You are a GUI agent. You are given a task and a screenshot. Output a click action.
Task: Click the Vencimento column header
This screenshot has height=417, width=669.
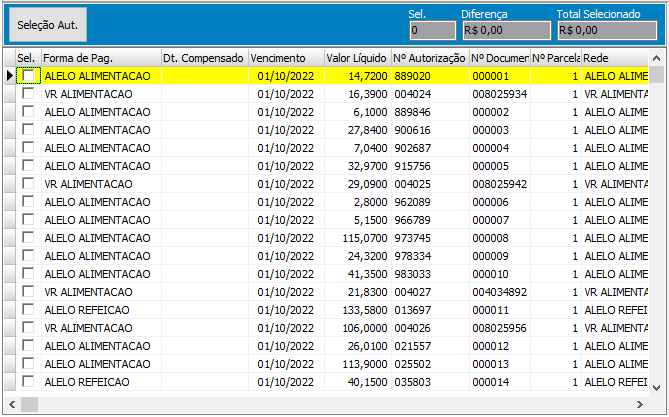point(285,58)
